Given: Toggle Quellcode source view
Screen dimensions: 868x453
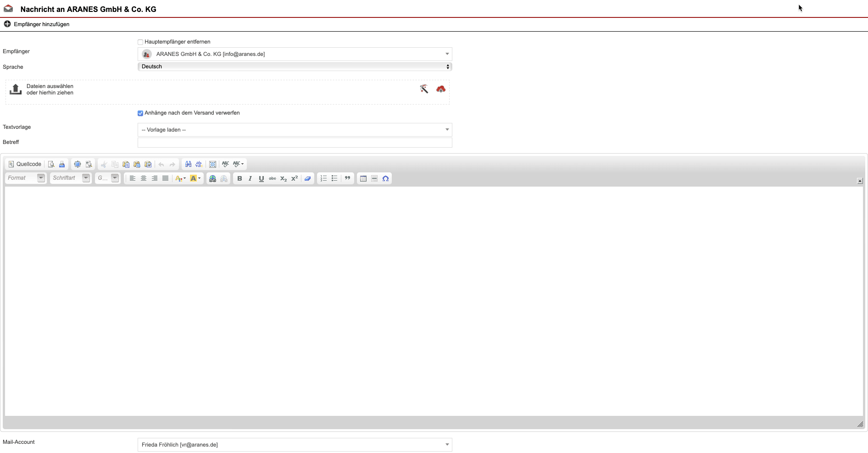Looking at the screenshot, I should (25, 164).
